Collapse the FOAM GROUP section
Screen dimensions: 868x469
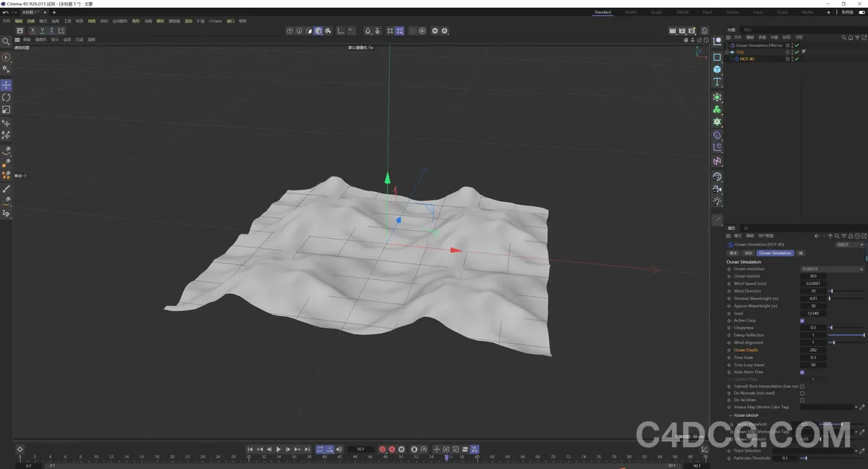click(731, 415)
